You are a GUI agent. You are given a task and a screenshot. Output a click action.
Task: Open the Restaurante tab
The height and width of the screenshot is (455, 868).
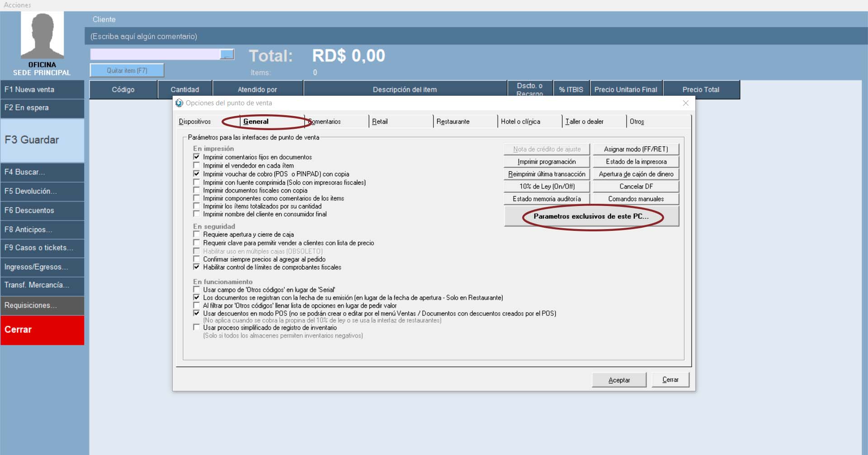click(x=453, y=122)
